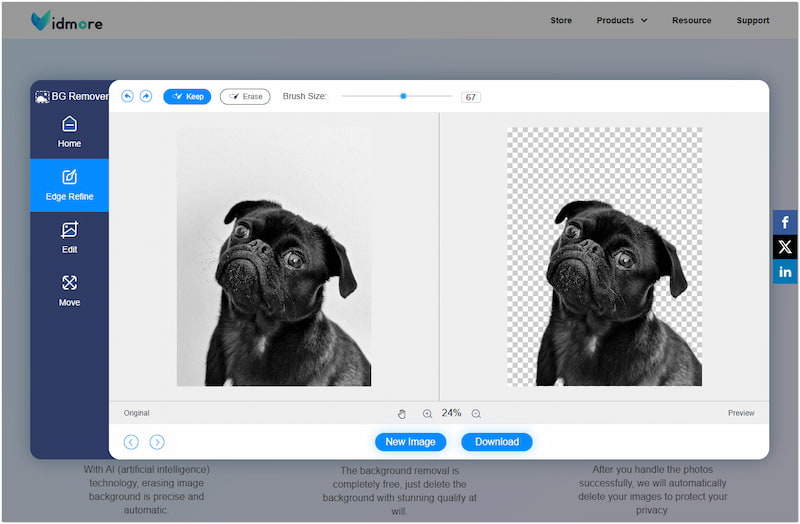Share via Facebook icon

click(x=785, y=223)
